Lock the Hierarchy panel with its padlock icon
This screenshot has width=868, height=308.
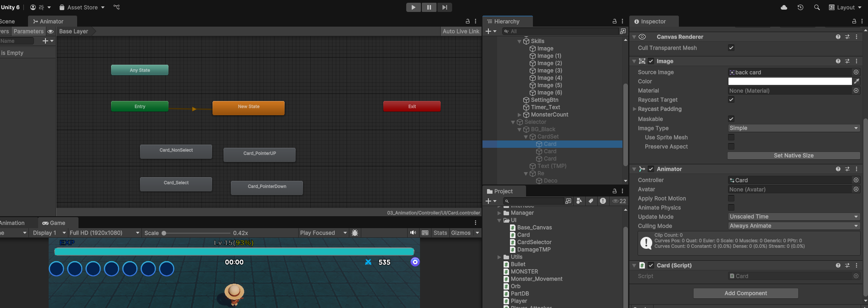pos(615,21)
